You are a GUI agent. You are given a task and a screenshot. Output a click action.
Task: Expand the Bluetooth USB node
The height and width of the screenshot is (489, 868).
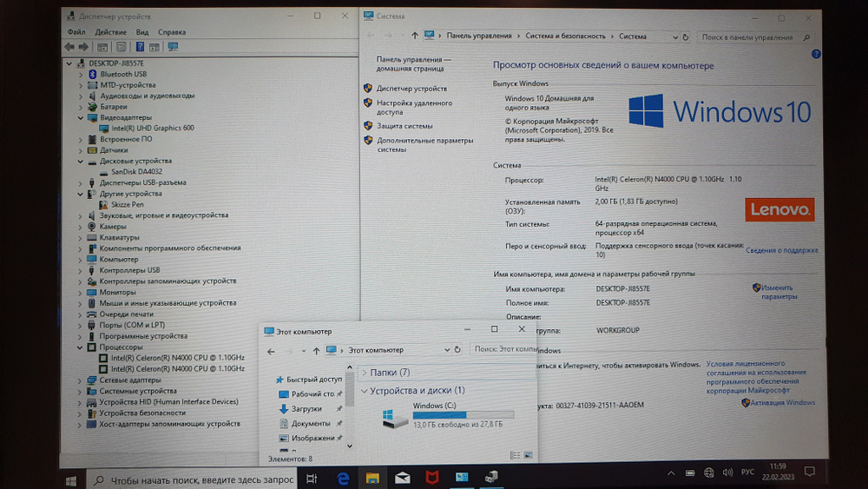[x=80, y=74]
